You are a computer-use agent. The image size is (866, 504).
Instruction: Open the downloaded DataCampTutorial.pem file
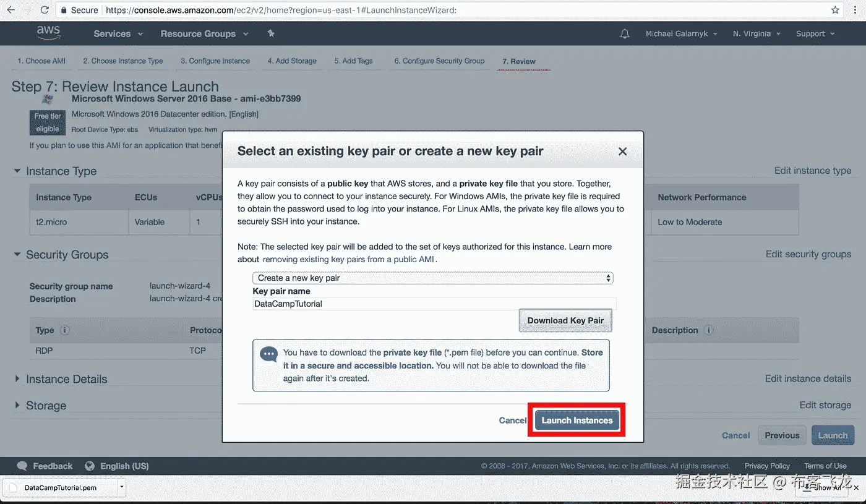click(x=60, y=487)
